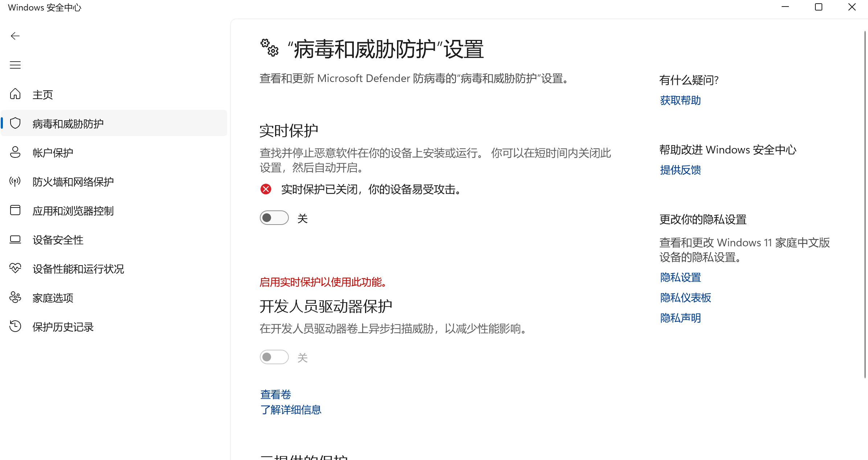Turn on the 实时保护 toggle
The width and height of the screenshot is (868, 460).
pos(274,218)
